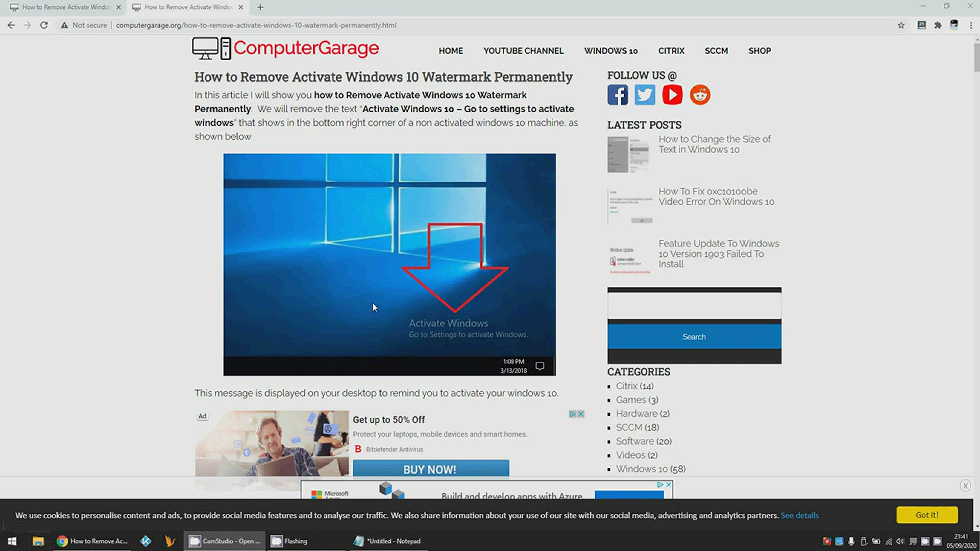Switch to Untitled Notepad window
The height and width of the screenshot is (551, 980).
tap(388, 541)
